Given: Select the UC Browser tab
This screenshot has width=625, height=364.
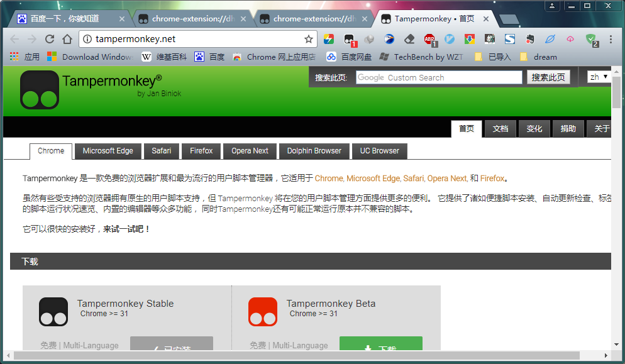Looking at the screenshot, I should (380, 151).
